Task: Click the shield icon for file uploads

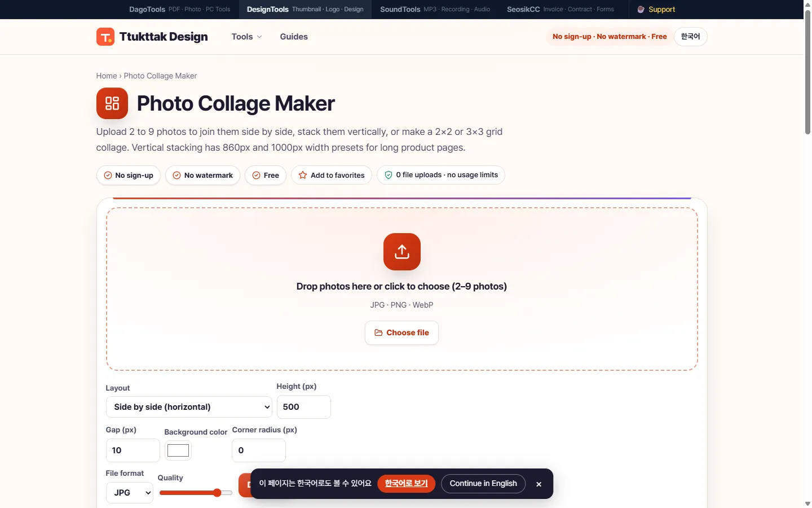Action: [389, 175]
